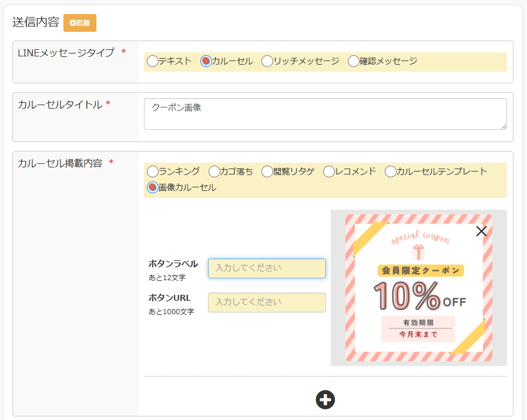The height and width of the screenshot is (420, 527).
Task: Click the orange 追加 button
Action: (80, 23)
